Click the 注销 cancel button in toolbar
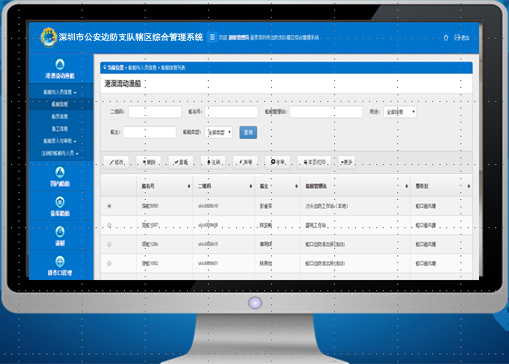The width and height of the screenshot is (509, 364). (213, 162)
